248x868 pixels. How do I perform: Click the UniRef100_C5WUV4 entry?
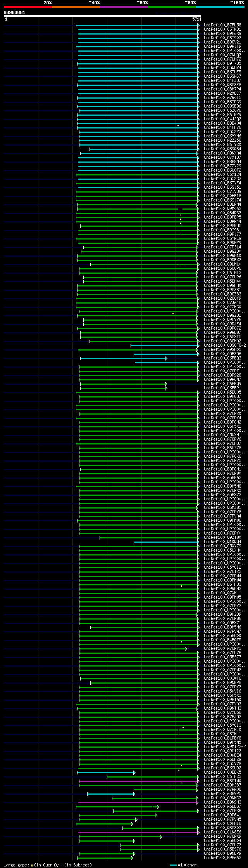[222, 68]
